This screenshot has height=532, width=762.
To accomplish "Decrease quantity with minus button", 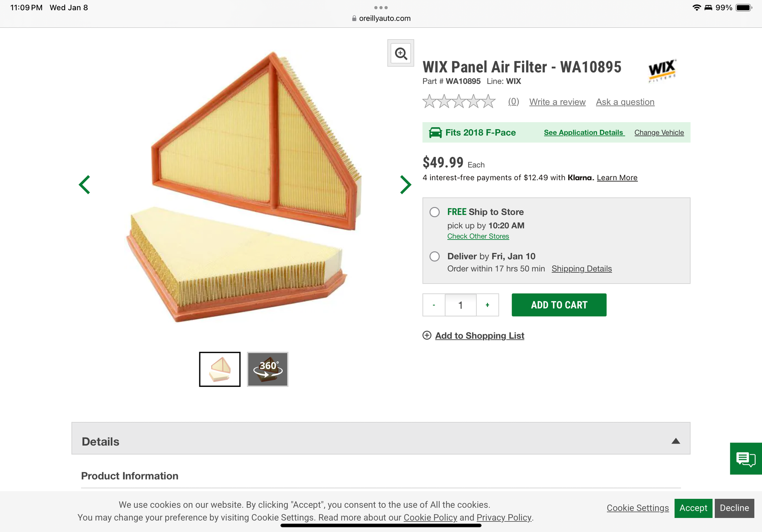I will coord(434,305).
